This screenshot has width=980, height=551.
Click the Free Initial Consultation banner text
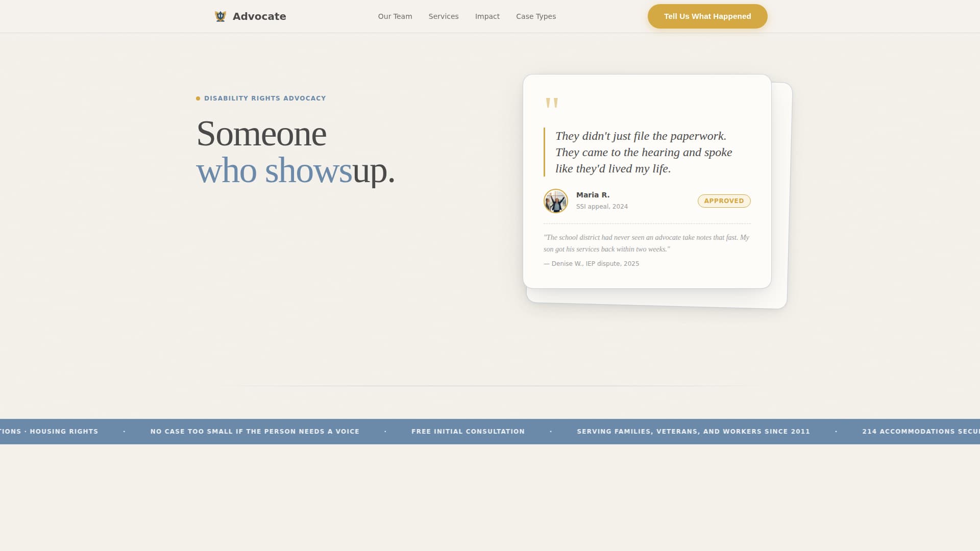click(468, 431)
